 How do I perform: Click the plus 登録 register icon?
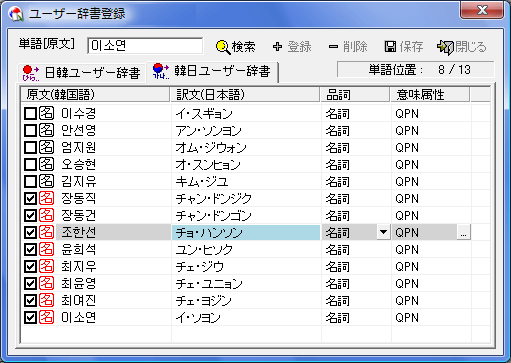pos(277,47)
